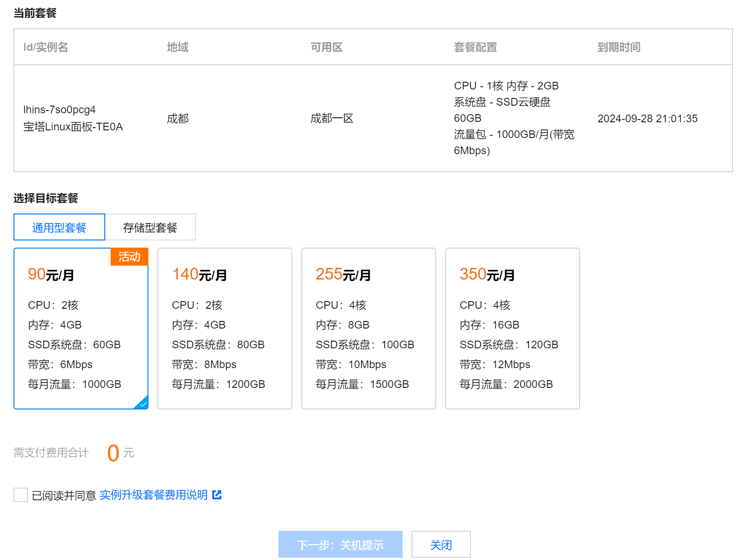Image resolution: width=747 pixels, height=560 pixels.
Task: Open the 实例升级套餐费用说明 link
Action: click(153, 495)
